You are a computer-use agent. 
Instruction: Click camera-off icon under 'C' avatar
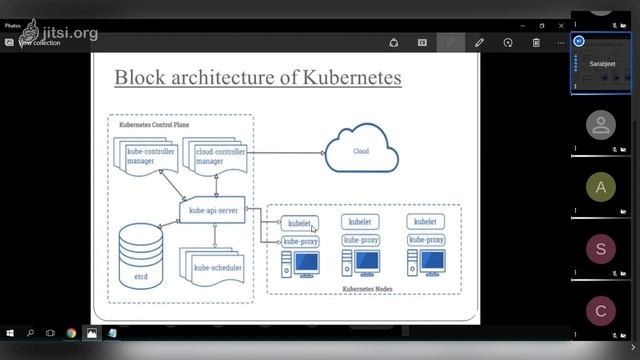[623, 336]
